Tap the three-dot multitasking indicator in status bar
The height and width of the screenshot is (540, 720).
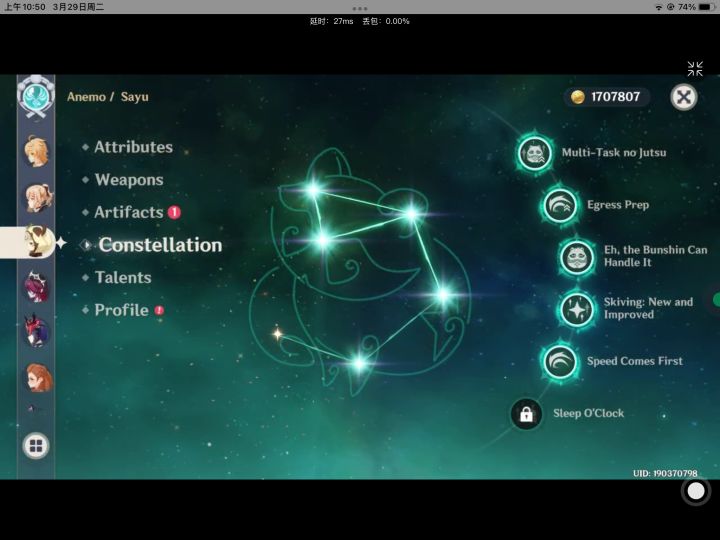[x=360, y=8]
